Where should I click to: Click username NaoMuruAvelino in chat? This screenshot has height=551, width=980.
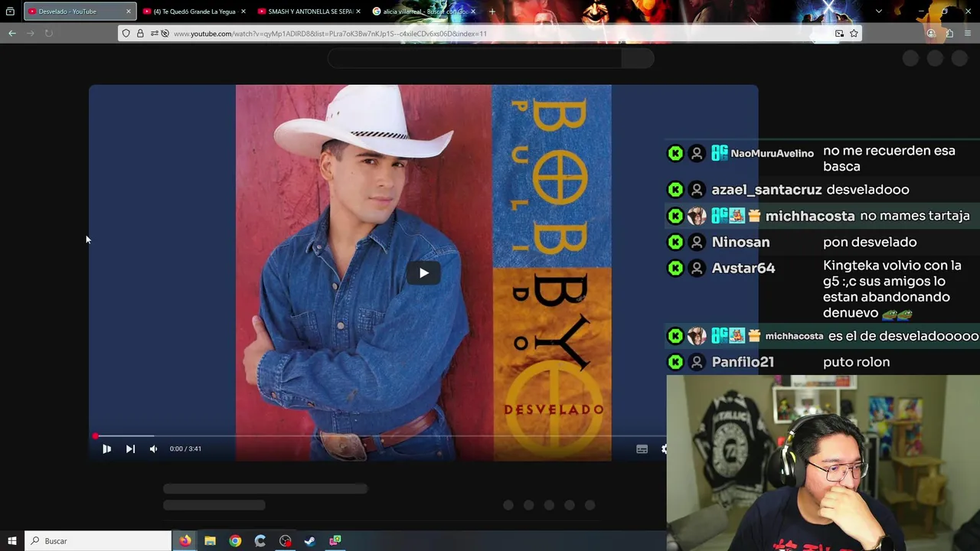click(x=772, y=154)
